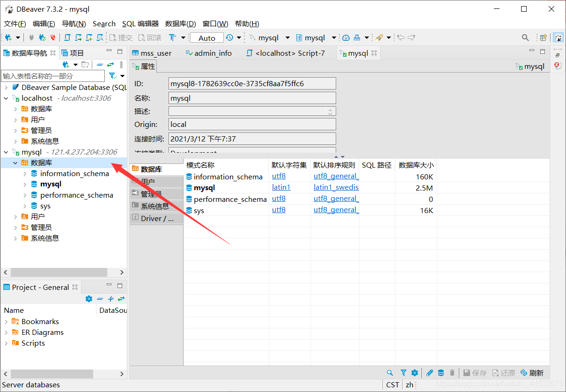This screenshot has width=566, height=392.
Task: Click bottom toolbar database create icon
Action: click(441, 373)
